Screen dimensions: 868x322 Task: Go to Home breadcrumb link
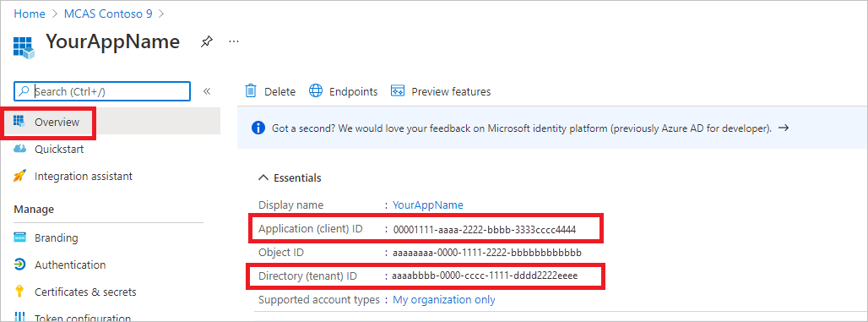[30, 14]
